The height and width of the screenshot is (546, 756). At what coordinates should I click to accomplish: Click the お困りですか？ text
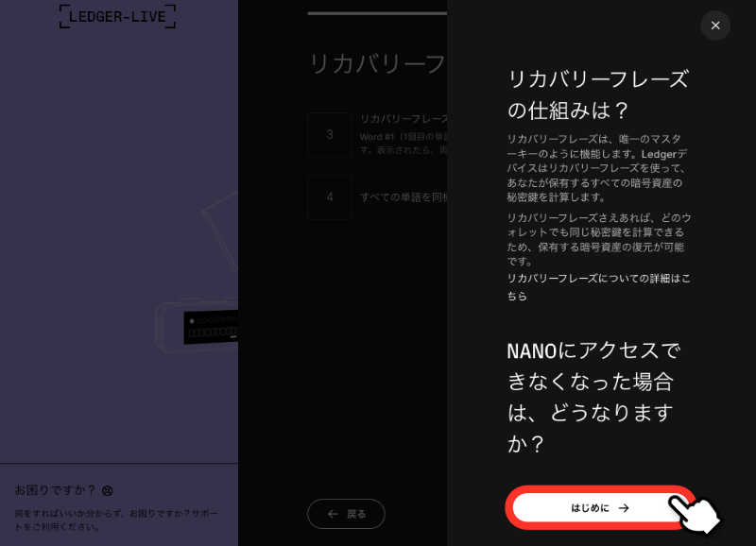55,490
